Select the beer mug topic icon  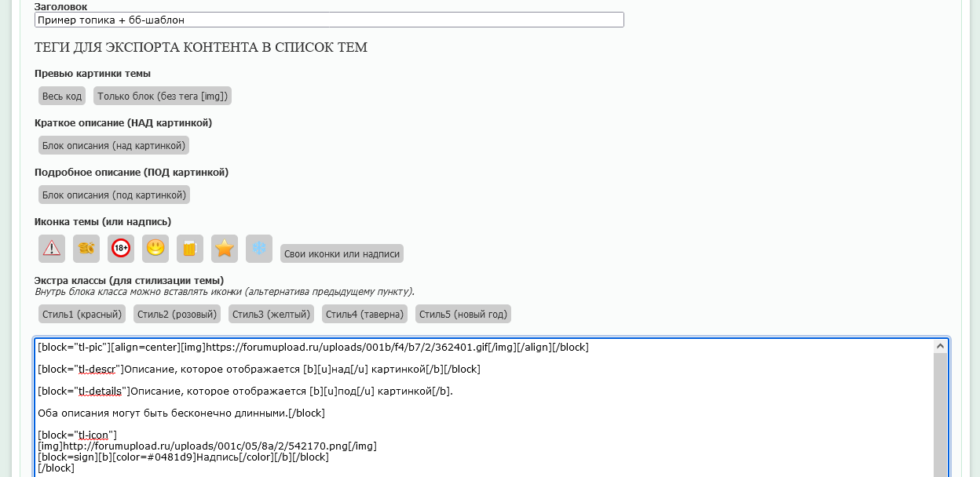coord(190,249)
